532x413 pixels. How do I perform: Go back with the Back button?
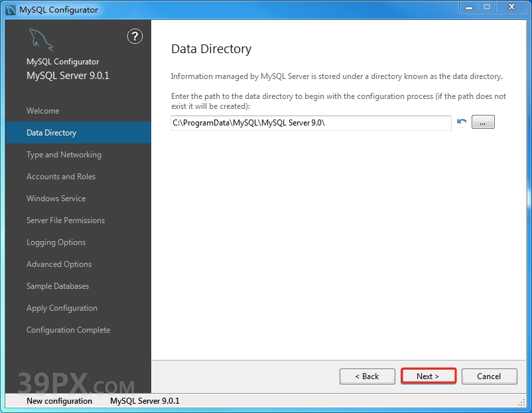(x=367, y=376)
